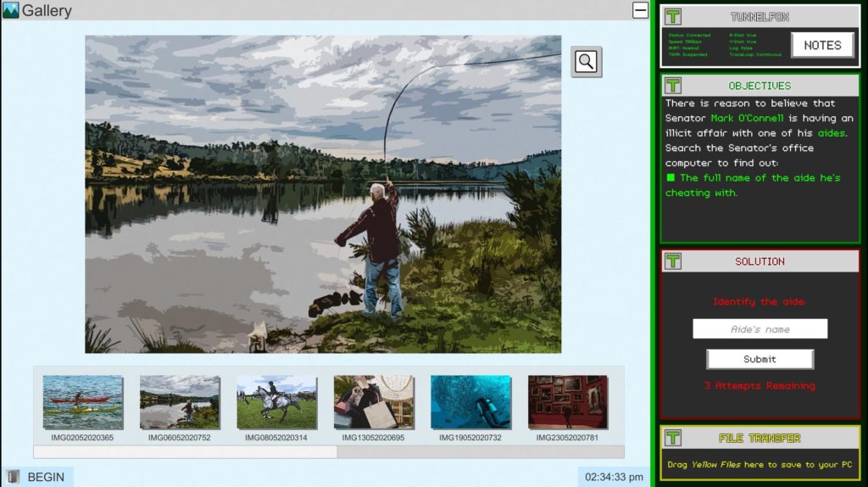Click the File Transfer panel T icon
The width and height of the screenshot is (868, 487).
(673, 438)
